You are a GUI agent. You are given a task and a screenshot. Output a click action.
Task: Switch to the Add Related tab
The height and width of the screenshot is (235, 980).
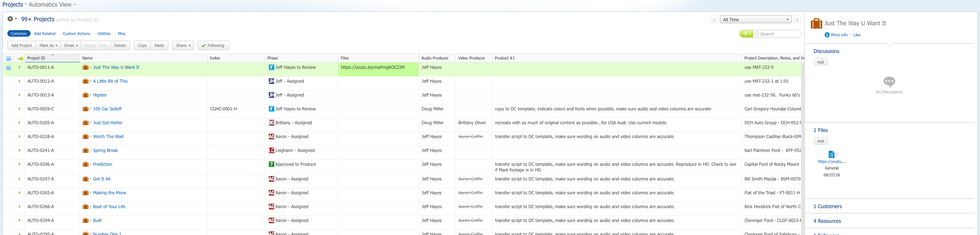(x=45, y=34)
